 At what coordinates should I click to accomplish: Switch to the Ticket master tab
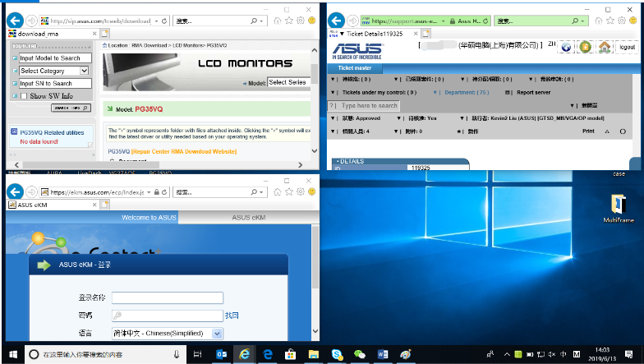(x=355, y=67)
